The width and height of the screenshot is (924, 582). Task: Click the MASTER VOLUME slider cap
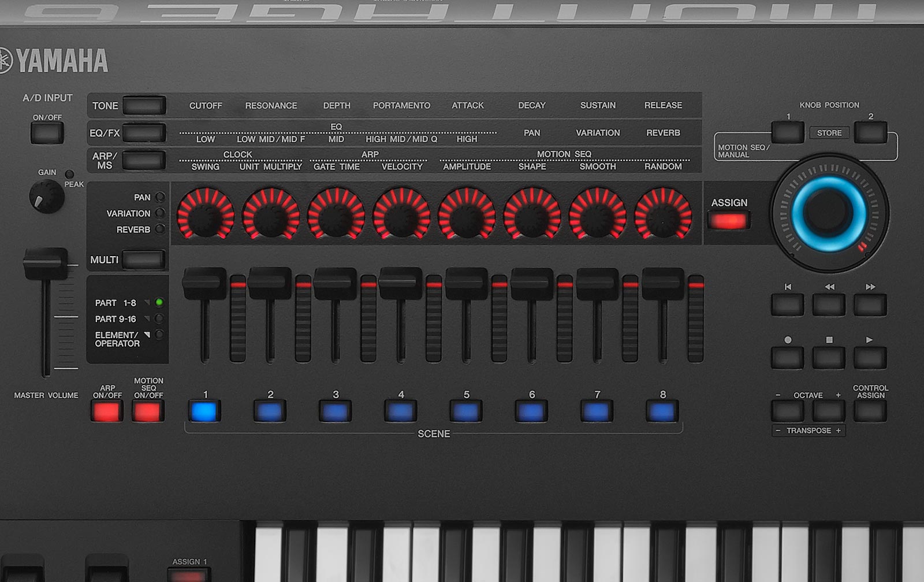pos(45,264)
